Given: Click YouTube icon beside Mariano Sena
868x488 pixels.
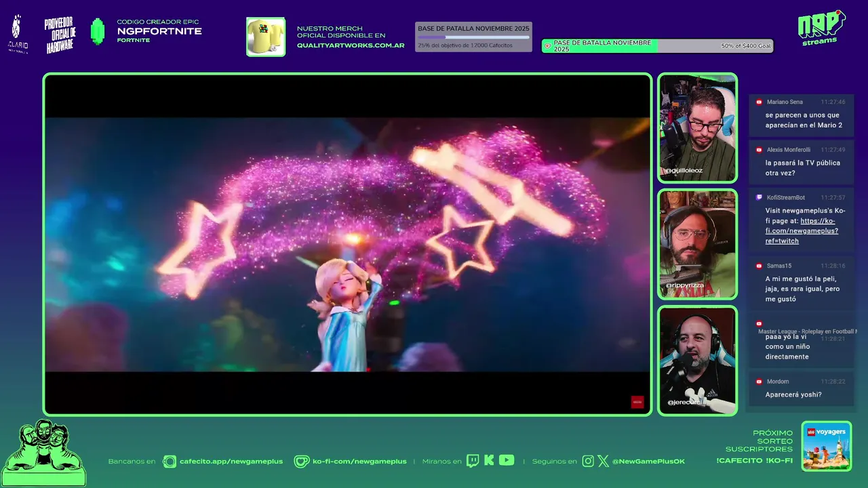Looking at the screenshot, I should [x=759, y=102].
